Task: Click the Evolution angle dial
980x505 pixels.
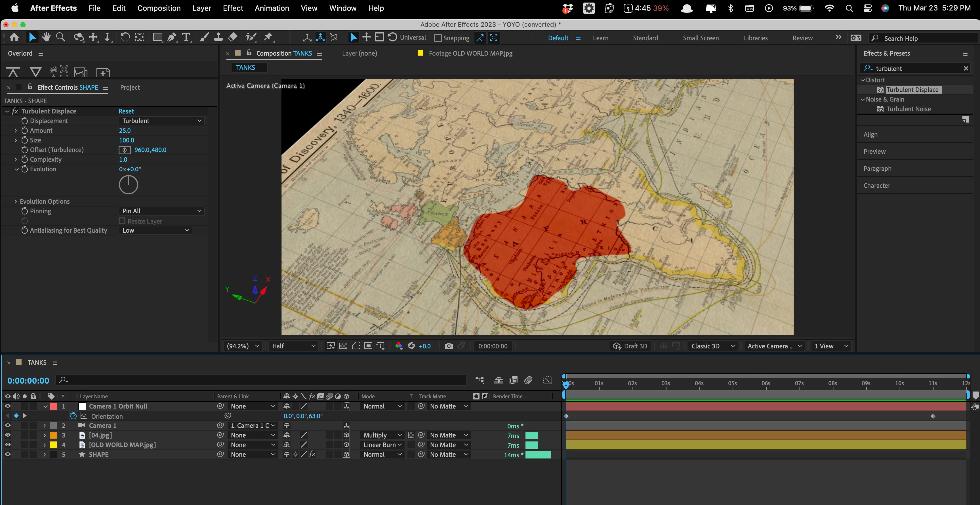Action: point(129,185)
